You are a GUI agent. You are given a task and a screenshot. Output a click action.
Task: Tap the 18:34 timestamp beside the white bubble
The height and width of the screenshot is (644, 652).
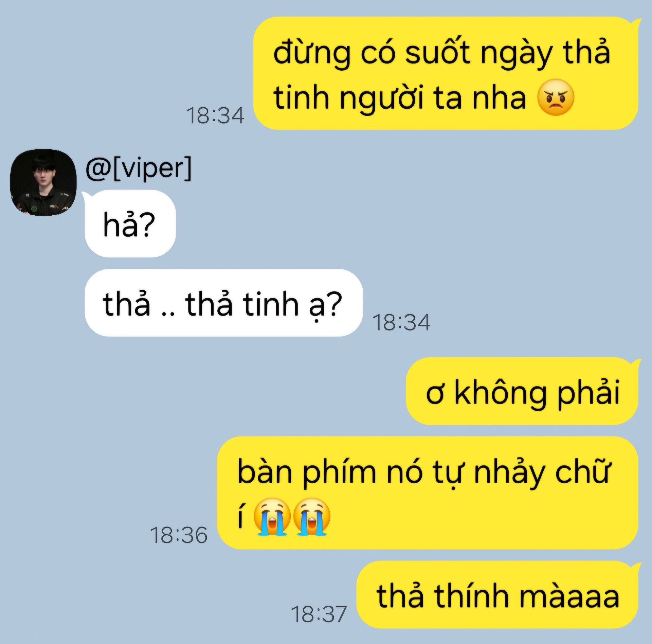click(x=402, y=322)
